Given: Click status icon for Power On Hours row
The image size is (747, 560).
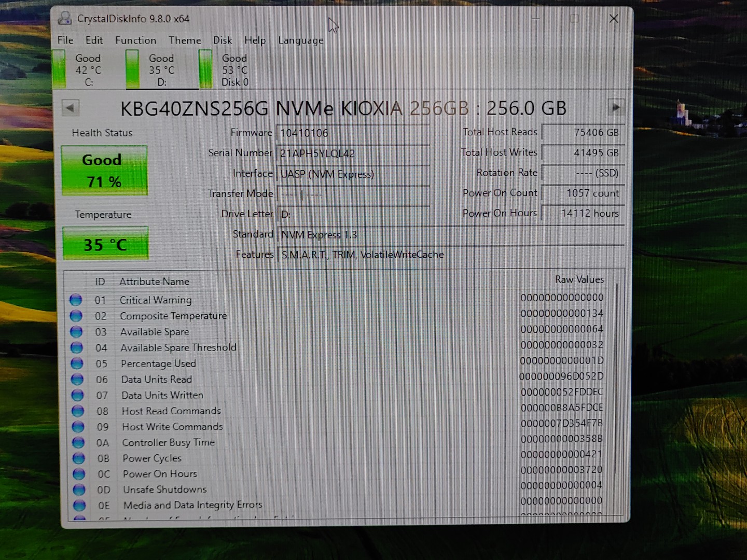Looking at the screenshot, I should tap(79, 474).
